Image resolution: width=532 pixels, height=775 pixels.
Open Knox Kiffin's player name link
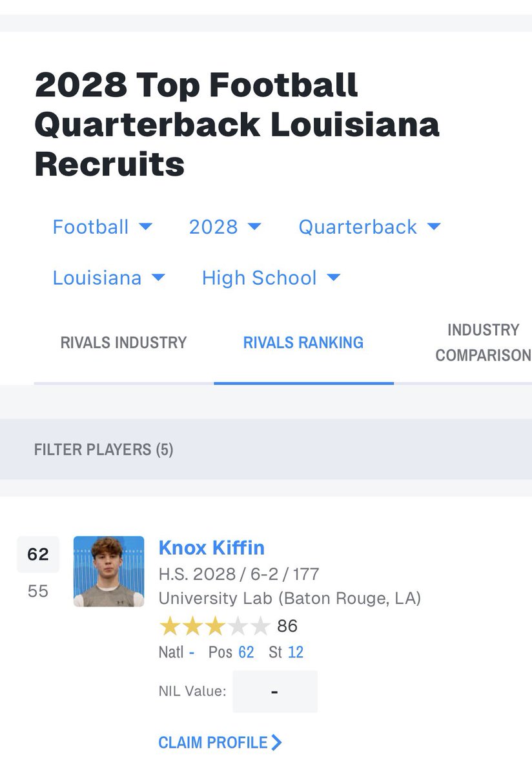(212, 548)
